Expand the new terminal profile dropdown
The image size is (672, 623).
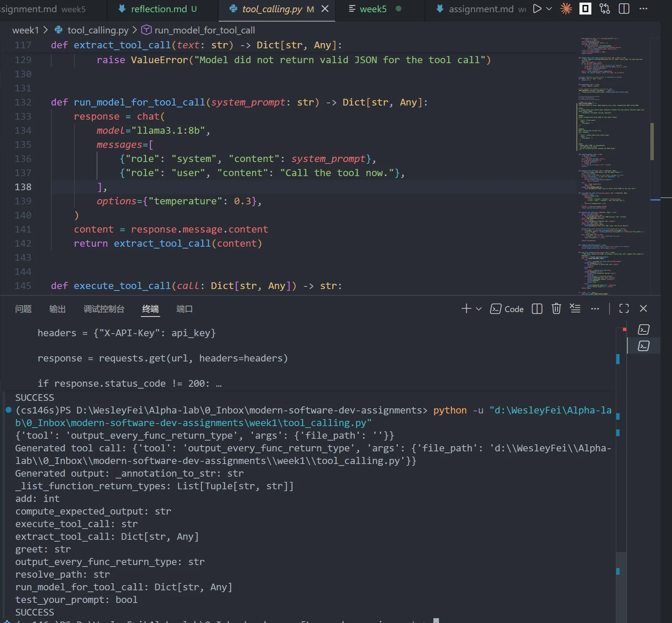(479, 309)
